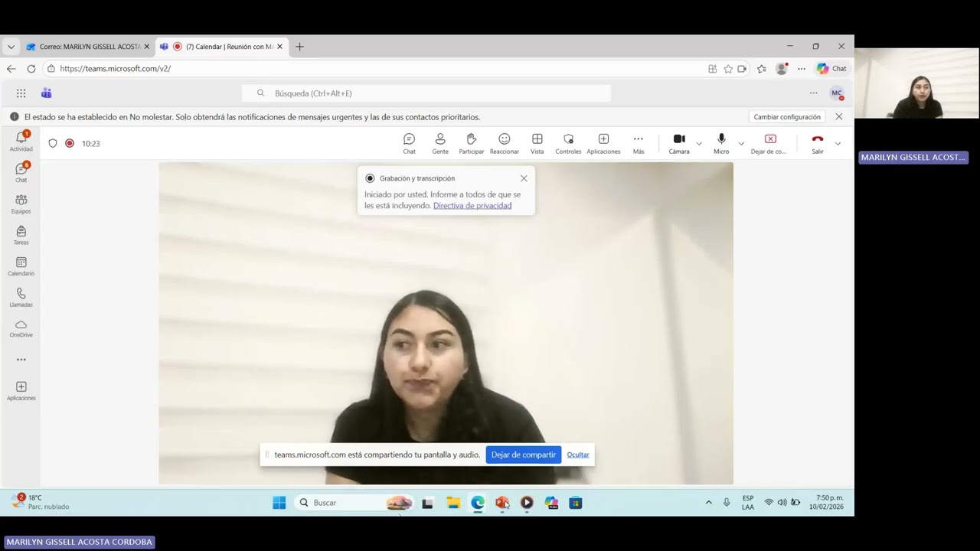Dismiss the No molestar status banner
Screen dimensions: 980x551
pyautogui.click(x=839, y=117)
